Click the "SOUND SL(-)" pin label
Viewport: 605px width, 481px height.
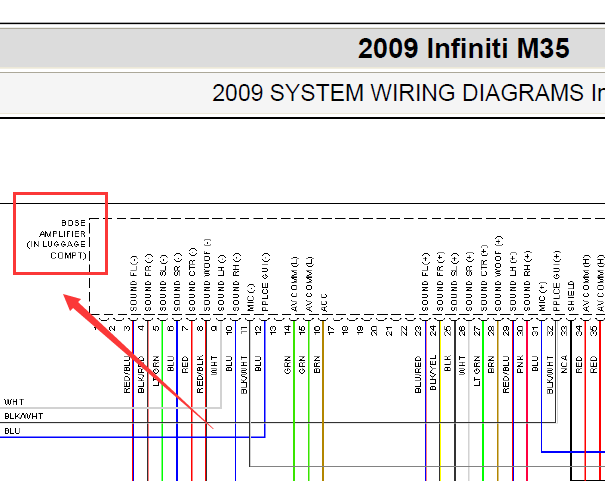163,283
